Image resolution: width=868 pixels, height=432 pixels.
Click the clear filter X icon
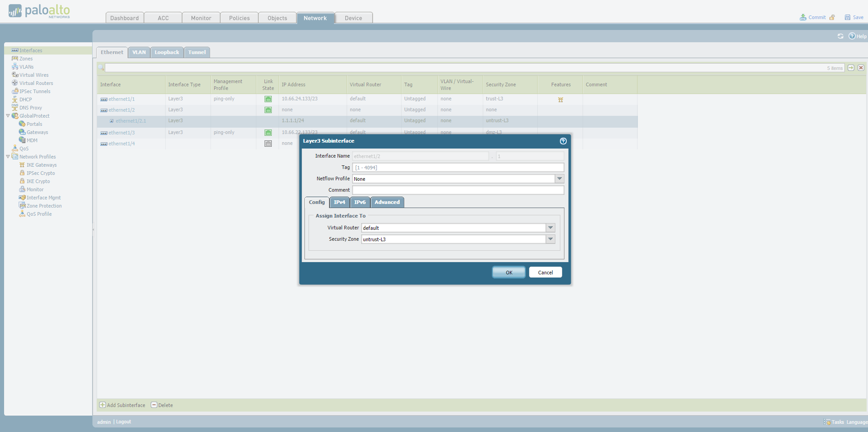861,68
